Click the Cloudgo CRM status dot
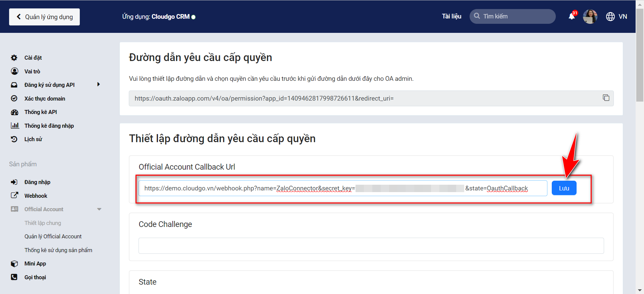 pos(194,17)
